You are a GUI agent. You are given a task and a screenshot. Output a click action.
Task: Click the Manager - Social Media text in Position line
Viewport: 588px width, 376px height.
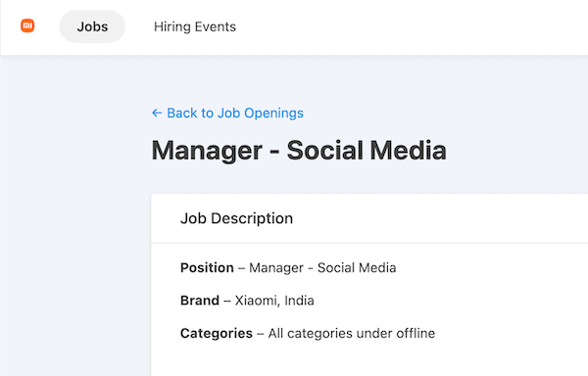pyautogui.click(x=322, y=267)
